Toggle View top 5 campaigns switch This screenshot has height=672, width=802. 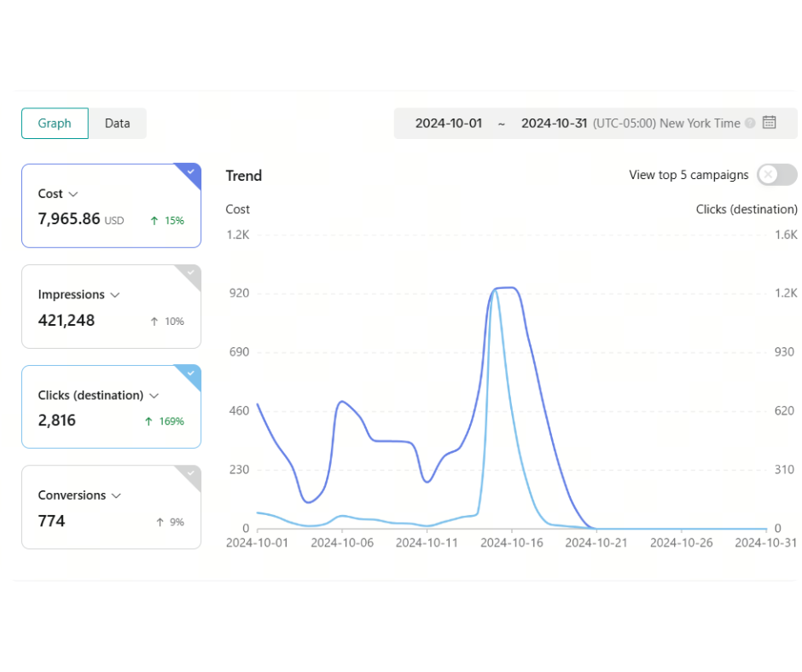coord(776,175)
